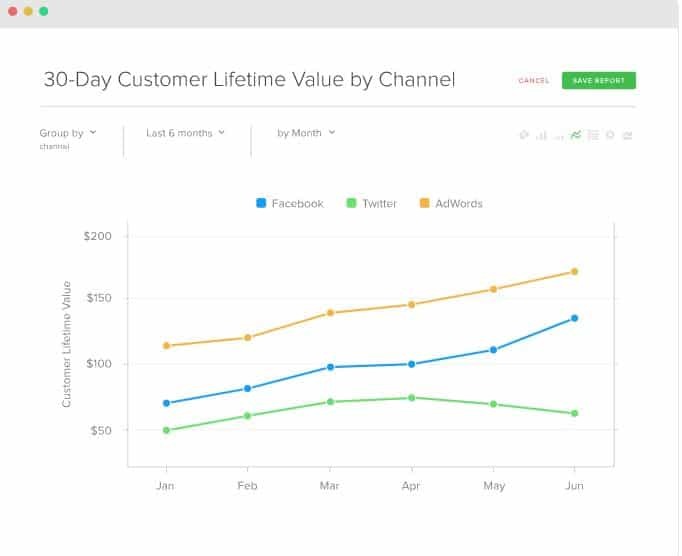Image resolution: width=682 pixels, height=556 pixels.
Task: Click the red Cancel link
Action: [x=533, y=81]
